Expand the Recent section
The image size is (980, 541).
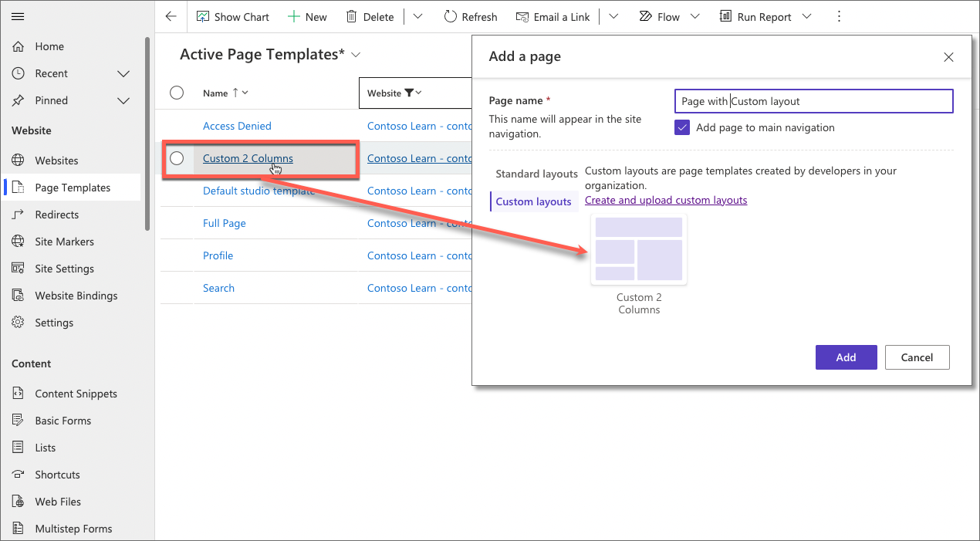[x=123, y=73]
